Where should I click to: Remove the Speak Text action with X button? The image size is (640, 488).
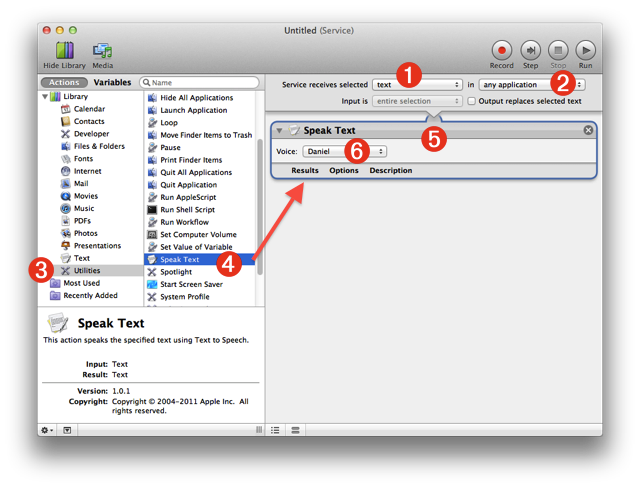pos(588,130)
